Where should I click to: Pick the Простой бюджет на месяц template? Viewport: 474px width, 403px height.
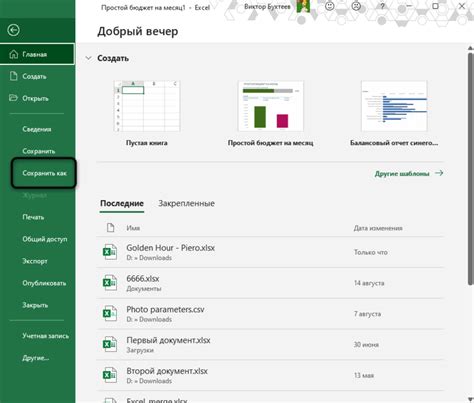click(270, 106)
